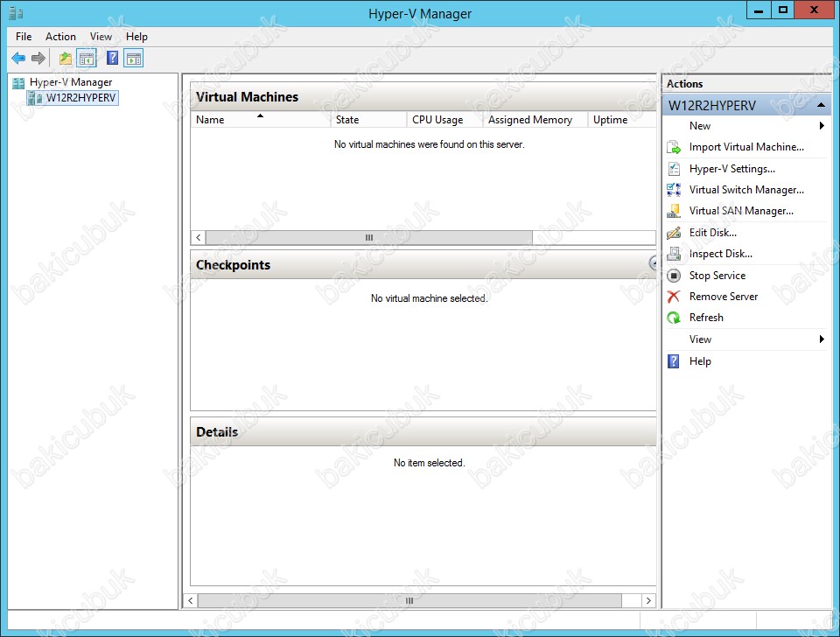This screenshot has height=637, width=840.
Task: Click the Up One Level folder icon
Action: (x=66, y=58)
